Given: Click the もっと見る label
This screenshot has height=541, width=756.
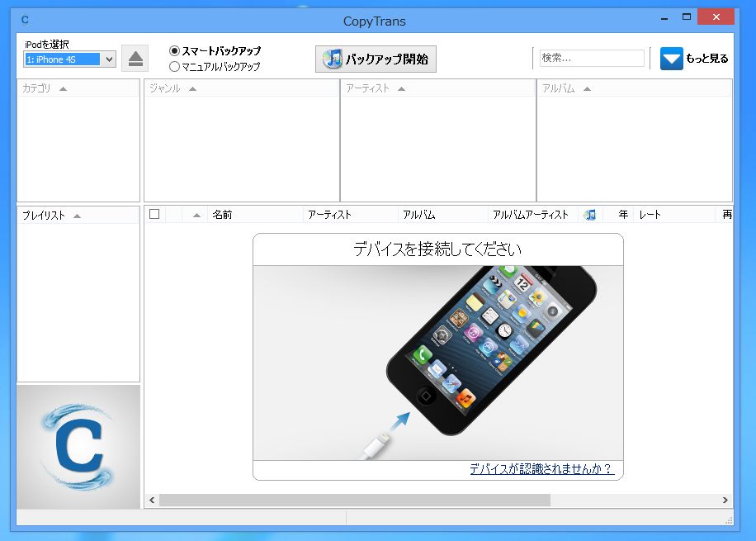Looking at the screenshot, I should (706, 59).
